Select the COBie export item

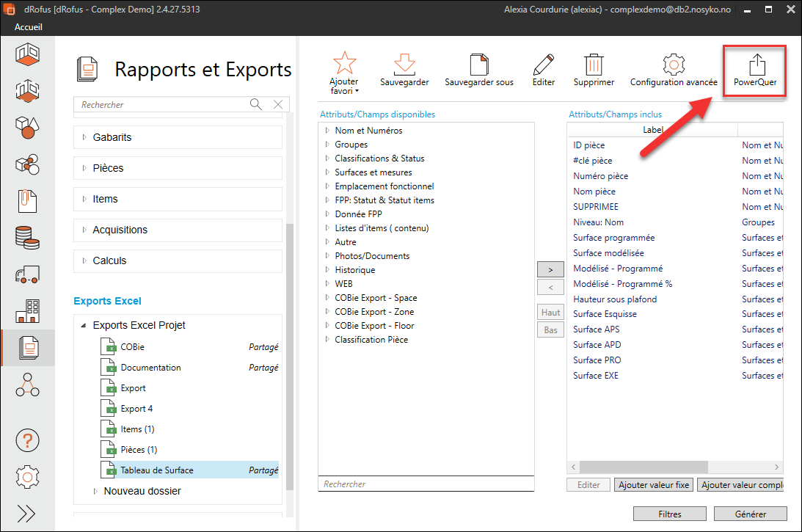click(x=133, y=347)
